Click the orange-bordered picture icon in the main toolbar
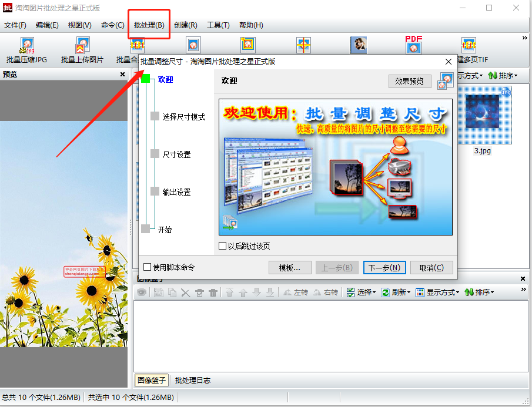Screen dimensions: 532x407 [x=247, y=45]
